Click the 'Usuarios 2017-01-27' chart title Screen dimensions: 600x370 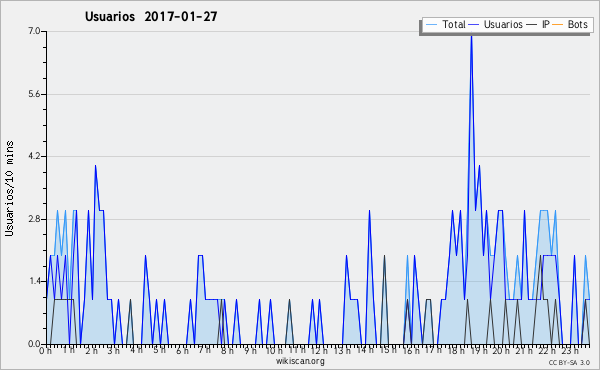(151, 16)
